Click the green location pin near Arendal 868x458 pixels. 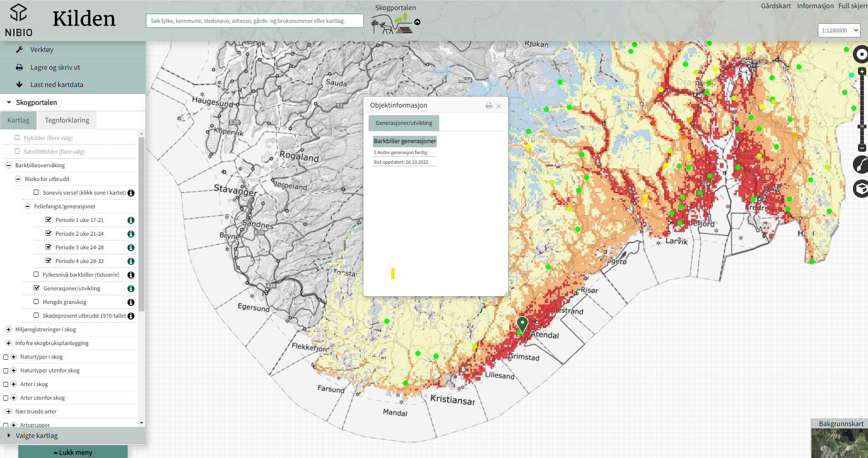[x=522, y=324]
